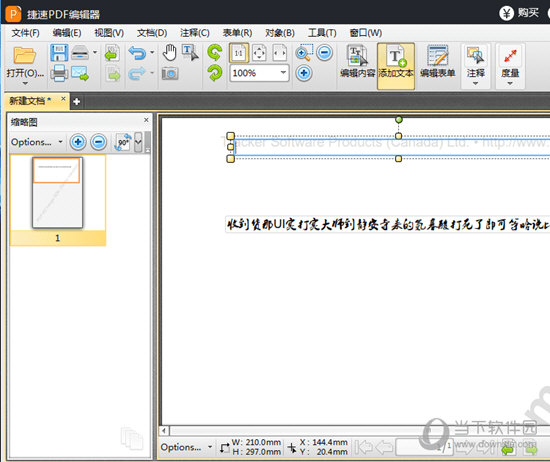Toggle Actual Size 1:1 view mode
This screenshot has height=462, width=550.
[x=239, y=53]
